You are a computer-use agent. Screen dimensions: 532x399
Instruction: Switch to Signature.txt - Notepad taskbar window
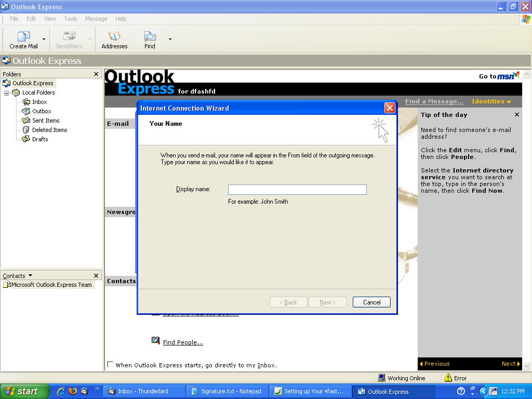point(228,392)
